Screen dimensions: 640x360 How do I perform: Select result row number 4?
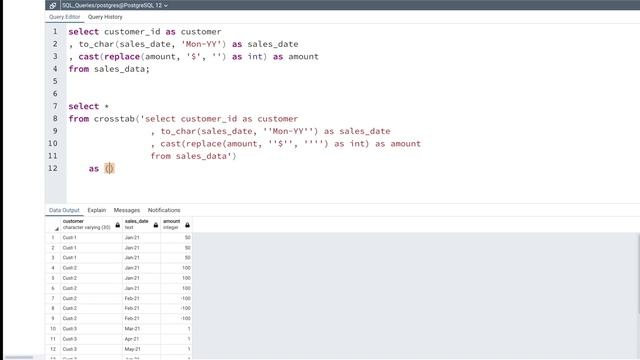[53, 268]
